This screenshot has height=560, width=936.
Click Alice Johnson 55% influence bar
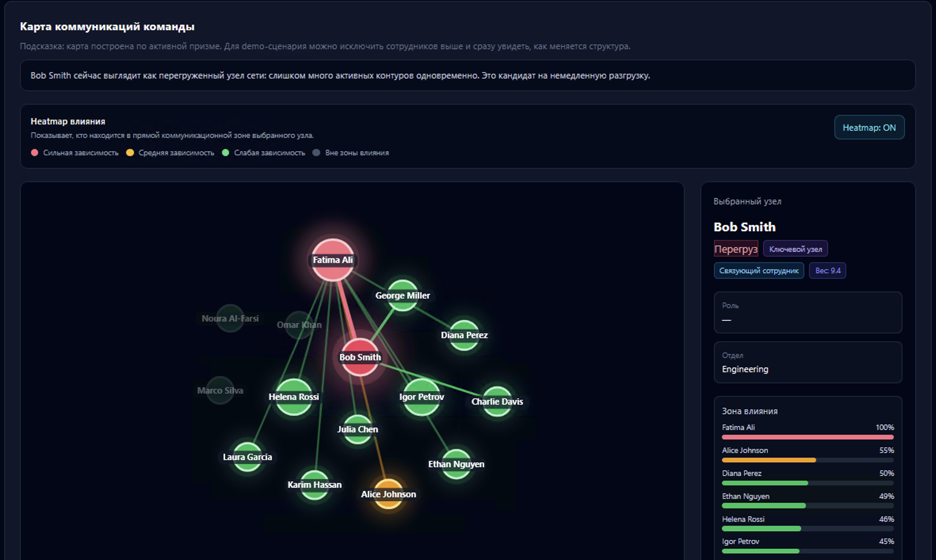point(808,460)
